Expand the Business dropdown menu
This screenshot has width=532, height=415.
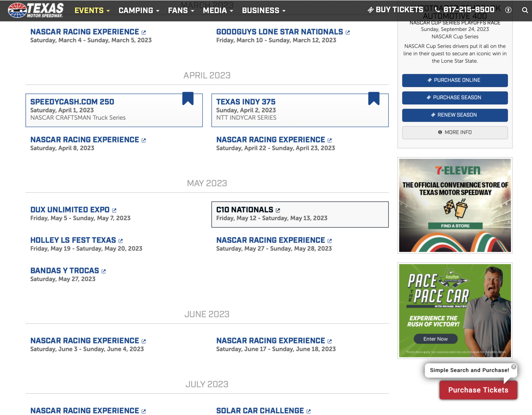(264, 10)
